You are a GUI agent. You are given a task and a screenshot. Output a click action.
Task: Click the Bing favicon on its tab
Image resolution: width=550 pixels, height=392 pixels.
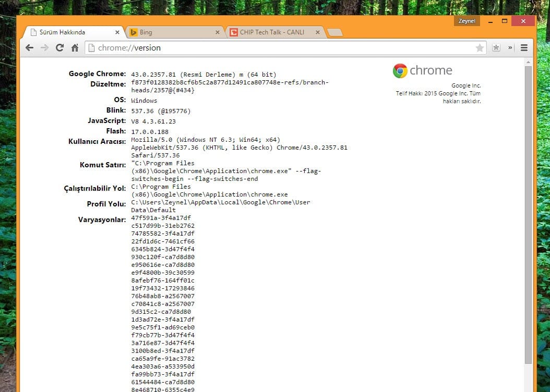133,32
